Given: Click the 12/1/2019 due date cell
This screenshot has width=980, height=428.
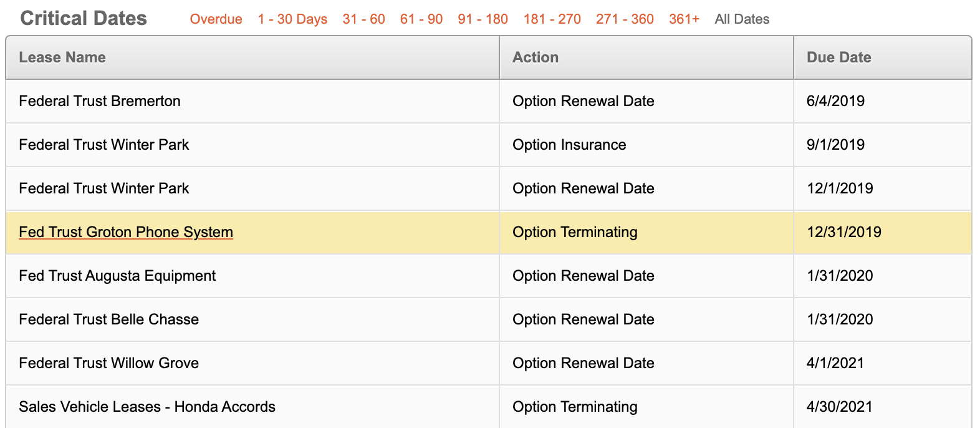Looking at the screenshot, I should tap(883, 188).
